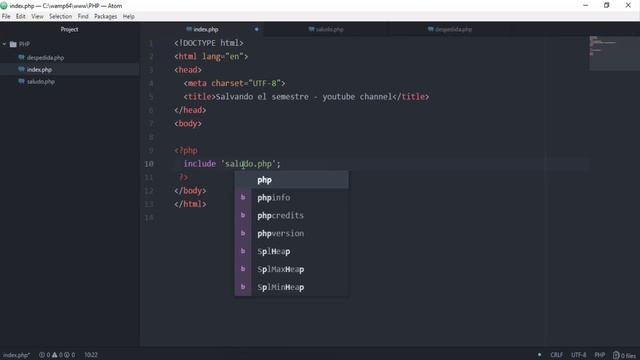Choose the SplMinHeap suggestion
This screenshot has height=360, width=640.
(291, 287)
